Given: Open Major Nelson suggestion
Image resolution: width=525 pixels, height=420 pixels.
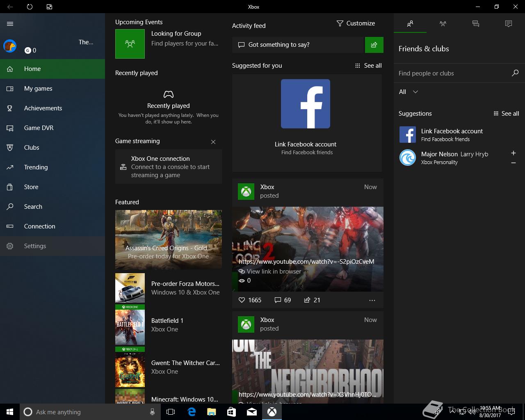Looking at the screenshot, I should 451,157.
